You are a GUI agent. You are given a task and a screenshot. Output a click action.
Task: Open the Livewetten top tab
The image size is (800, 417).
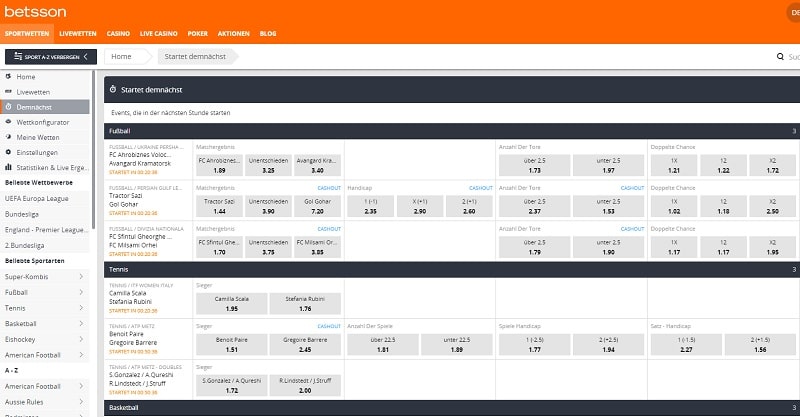78,34
